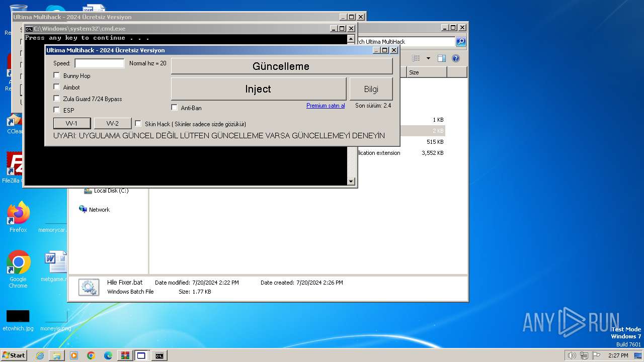
Task: Select the Firefox desktop icon
Action: click(18, 217)
